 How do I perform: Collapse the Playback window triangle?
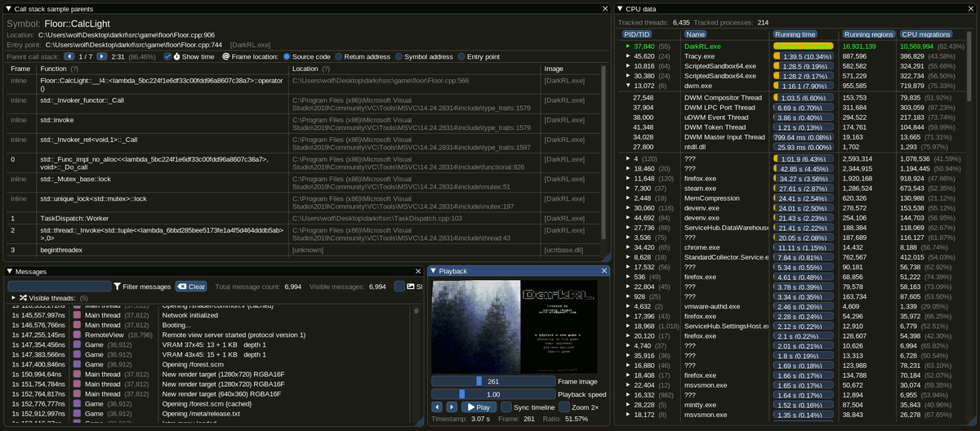(433, 271)
